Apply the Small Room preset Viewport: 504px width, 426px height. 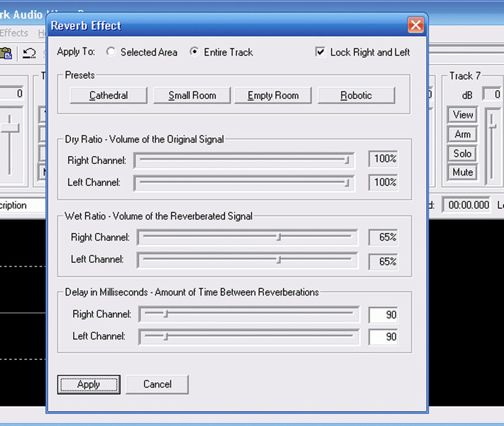[x=192, y=95]
